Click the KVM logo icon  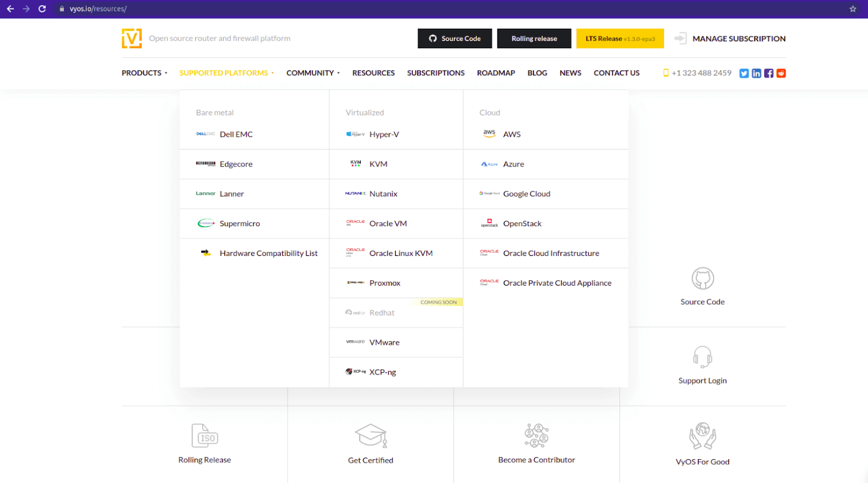coord(356,163)
